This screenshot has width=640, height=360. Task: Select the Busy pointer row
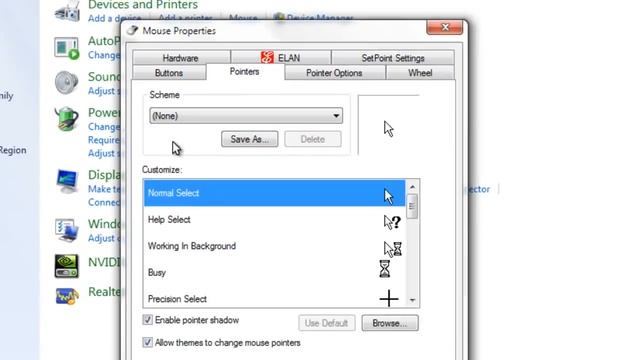[x=274, y=273]
